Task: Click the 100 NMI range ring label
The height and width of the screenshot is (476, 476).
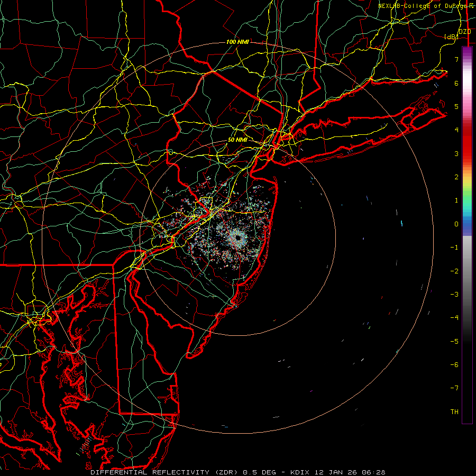Action: click(x=237, y=42)
